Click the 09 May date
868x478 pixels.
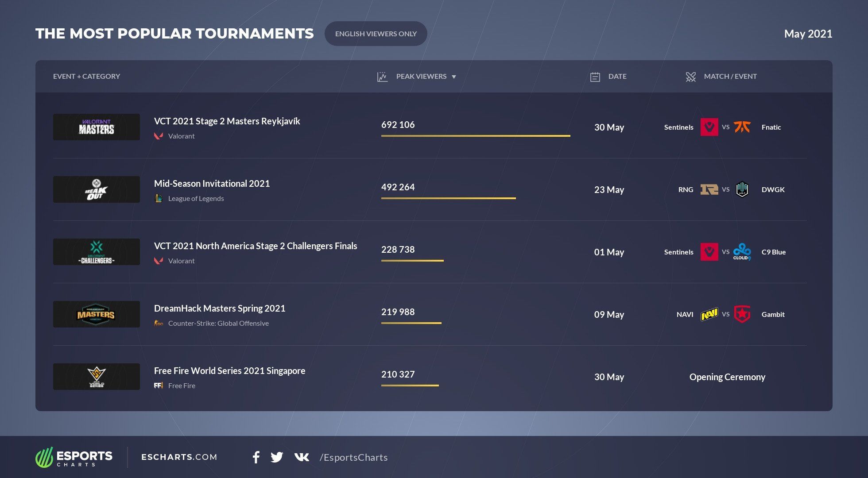click(x=609, y=315)
